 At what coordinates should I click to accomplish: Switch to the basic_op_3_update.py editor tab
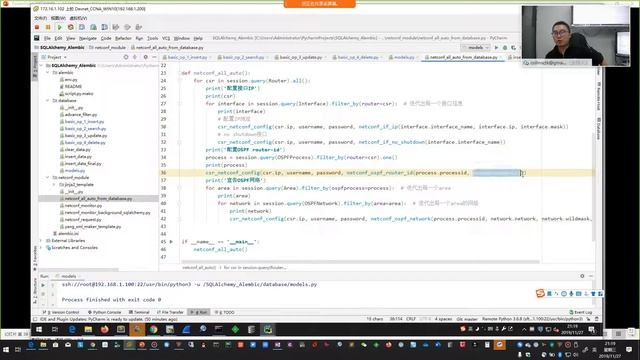point(300,58)
